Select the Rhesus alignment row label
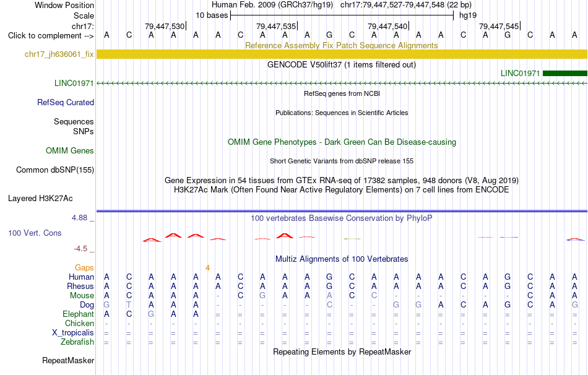Viewport: 588px width, 375px height. point(80,286)
